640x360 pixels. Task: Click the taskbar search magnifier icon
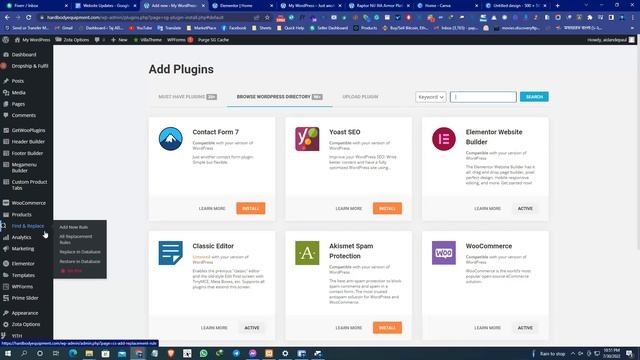tap(24, 353)
